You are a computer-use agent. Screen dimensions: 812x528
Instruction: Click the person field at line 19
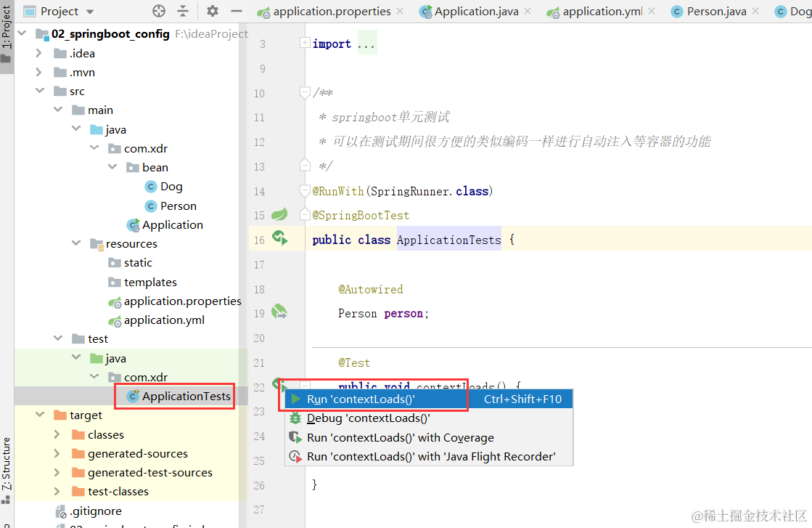coord(403,314)
